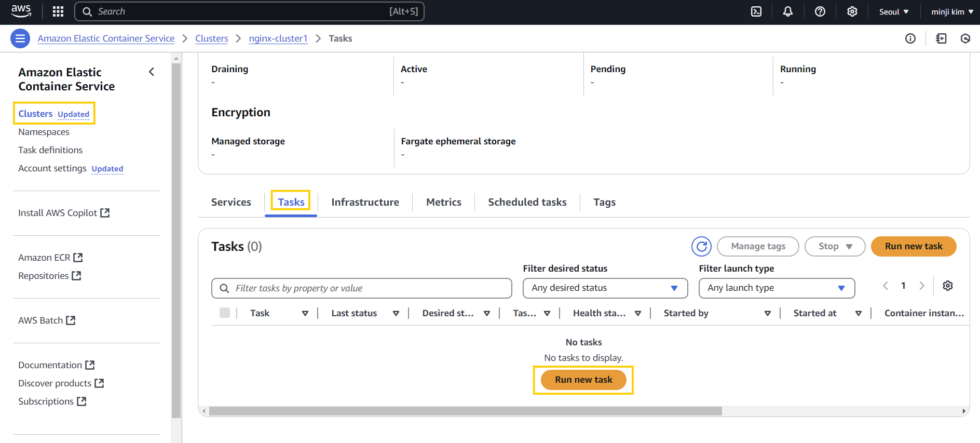Click the Manage tags button
The image size is (980, 443).
coord(758,246)
